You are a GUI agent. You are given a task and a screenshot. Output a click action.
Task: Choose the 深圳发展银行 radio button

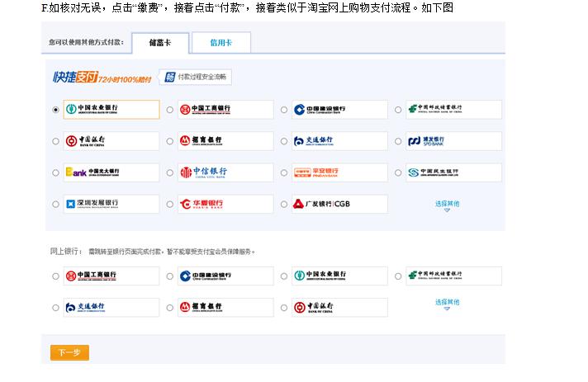pyautogui.click(x=55, y=204)
